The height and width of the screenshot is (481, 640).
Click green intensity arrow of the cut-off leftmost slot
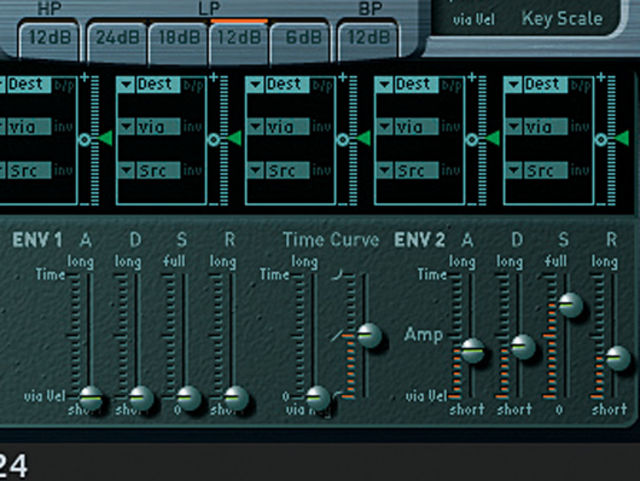point(105,138)
